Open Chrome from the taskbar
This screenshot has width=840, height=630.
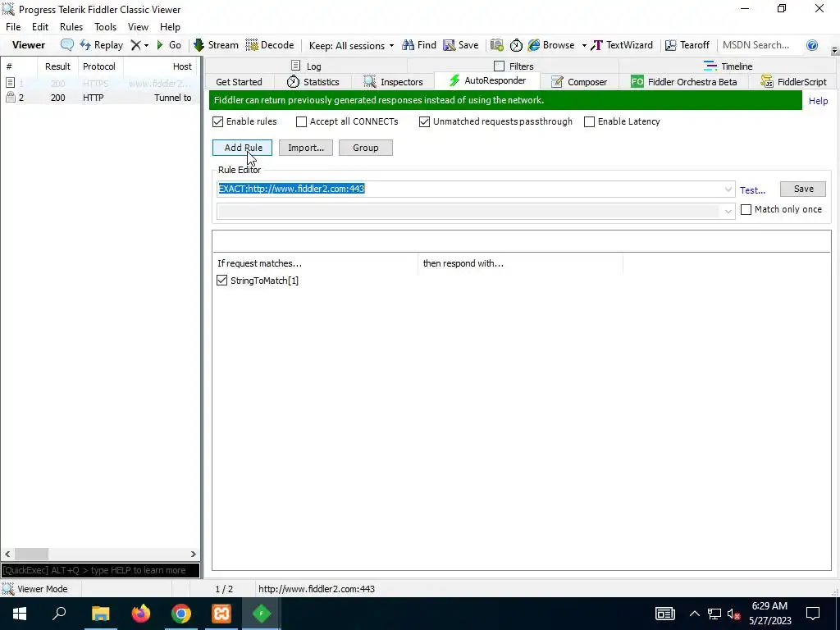(x=181, y=614)
